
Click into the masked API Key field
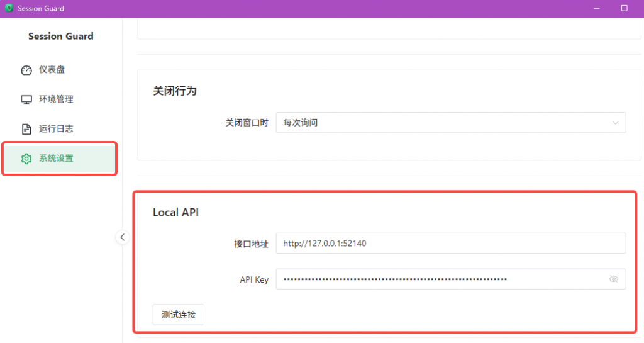(440, 279)
